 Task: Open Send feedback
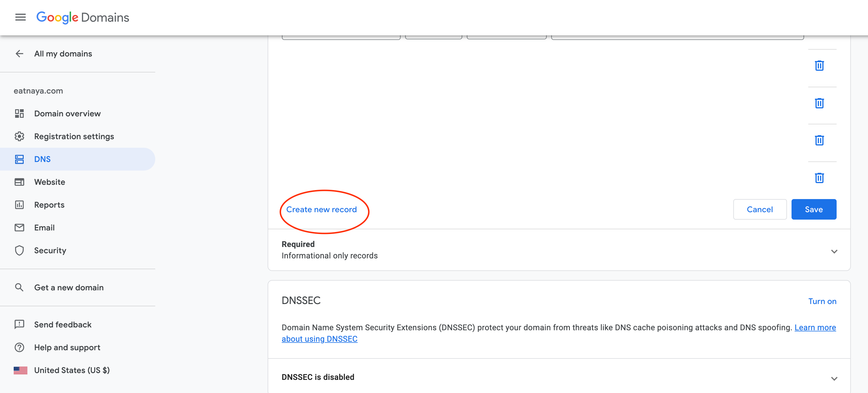tap(63, 324)
